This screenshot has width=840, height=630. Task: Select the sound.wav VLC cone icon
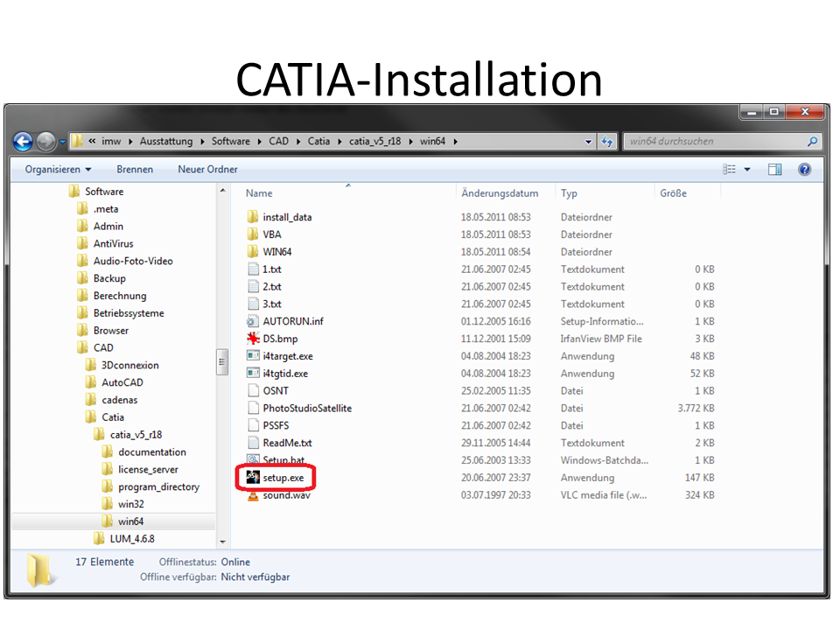(x=253, y=496)
